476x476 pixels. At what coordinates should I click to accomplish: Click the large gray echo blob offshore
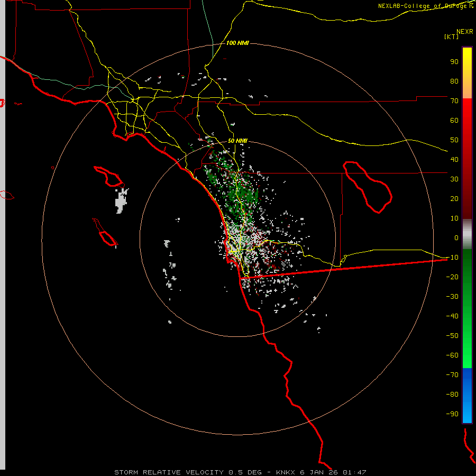122,200
